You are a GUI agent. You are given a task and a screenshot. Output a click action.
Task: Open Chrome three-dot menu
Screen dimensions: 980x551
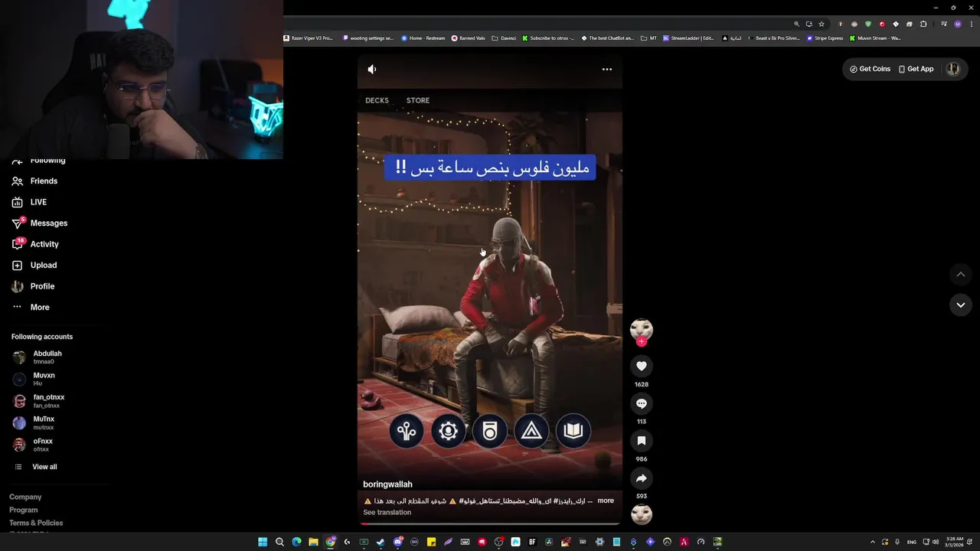pos(972,24)
